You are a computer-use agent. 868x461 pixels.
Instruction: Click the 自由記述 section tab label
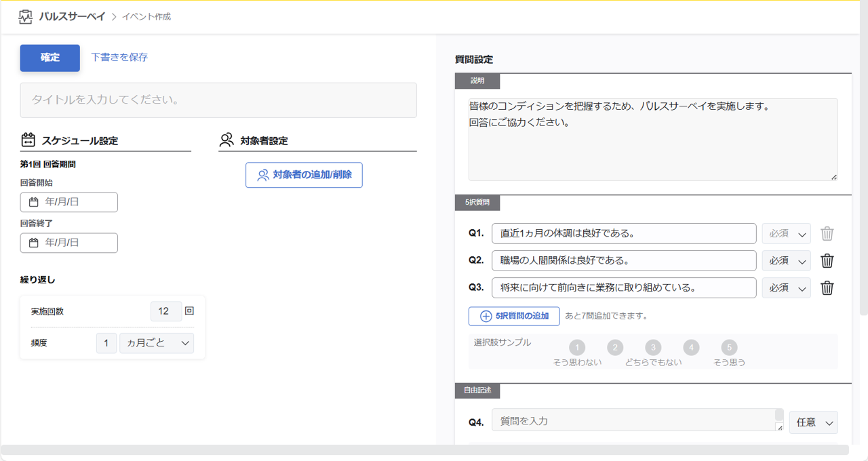[477, 390]
